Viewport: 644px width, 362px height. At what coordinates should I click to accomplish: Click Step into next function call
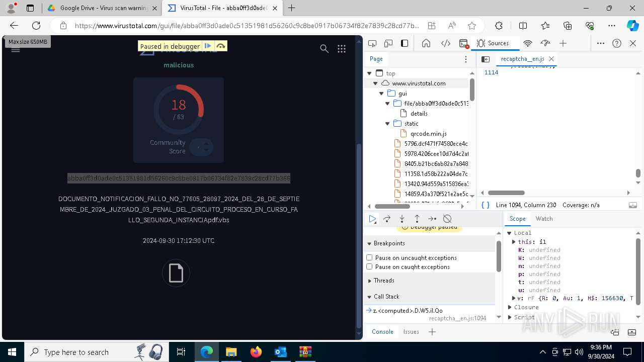[402, 219]
